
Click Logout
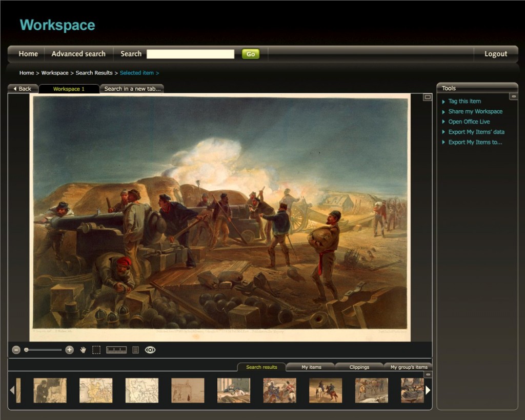coord(496,54)
